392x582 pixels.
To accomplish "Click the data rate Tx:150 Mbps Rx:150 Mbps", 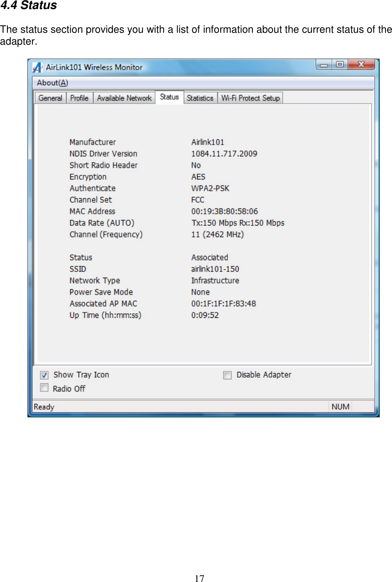I will [238, 223].
